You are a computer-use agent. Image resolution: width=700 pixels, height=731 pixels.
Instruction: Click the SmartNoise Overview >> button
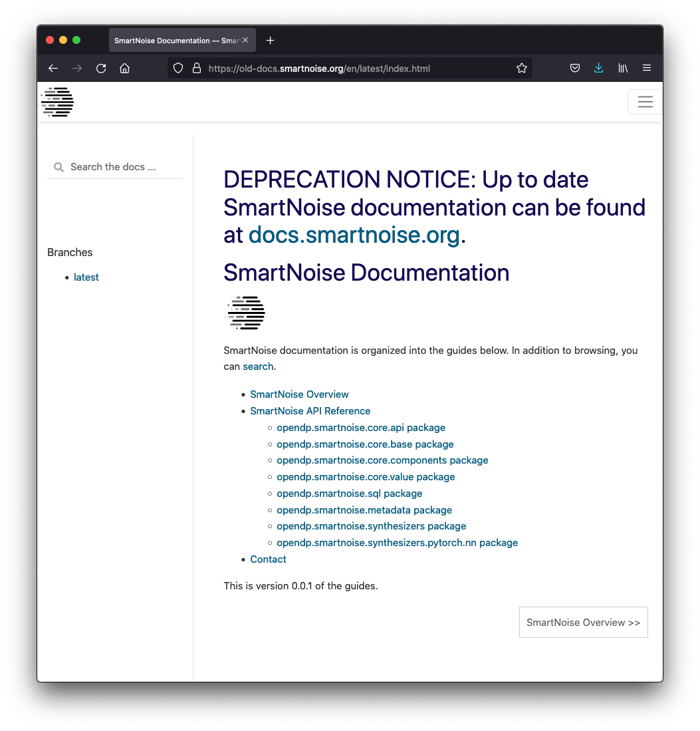tap(583, 622)
